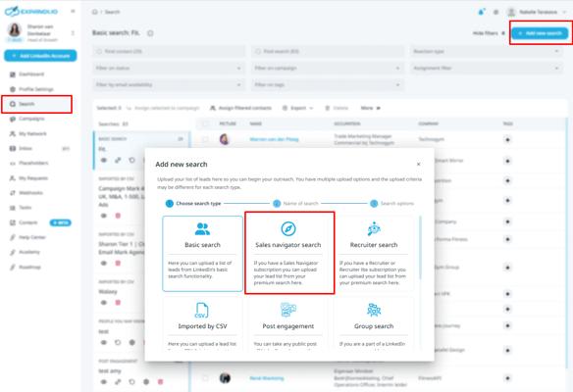The image size is (573, 392).
Task: Open the notifications bell icon
Action: click(482, 12)
